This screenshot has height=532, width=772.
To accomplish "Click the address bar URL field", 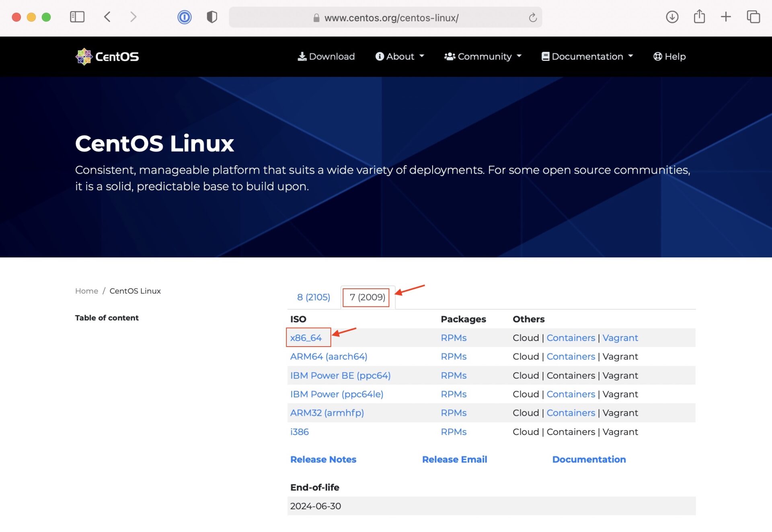I will coord(385,17).
